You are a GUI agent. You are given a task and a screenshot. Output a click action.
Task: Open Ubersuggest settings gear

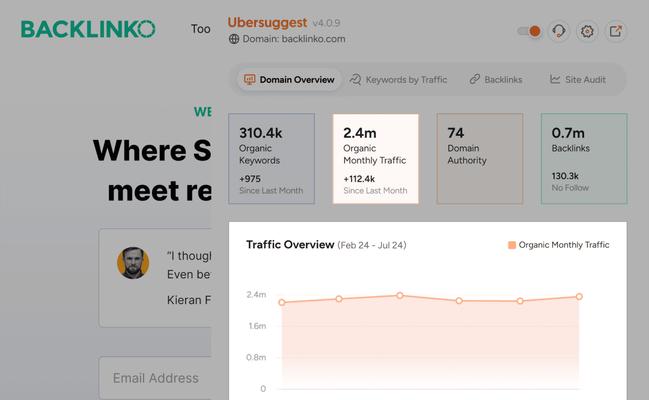click(x=587, y=31)
